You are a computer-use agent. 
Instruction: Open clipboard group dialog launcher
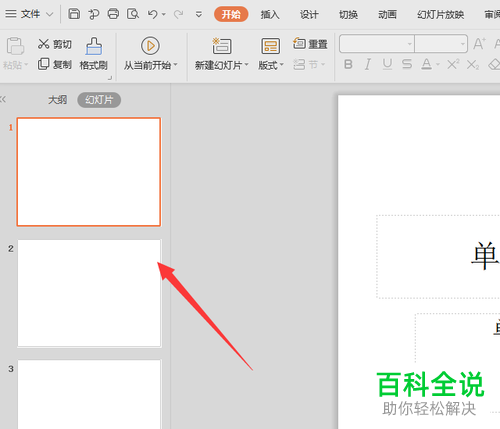click(110, 78)
